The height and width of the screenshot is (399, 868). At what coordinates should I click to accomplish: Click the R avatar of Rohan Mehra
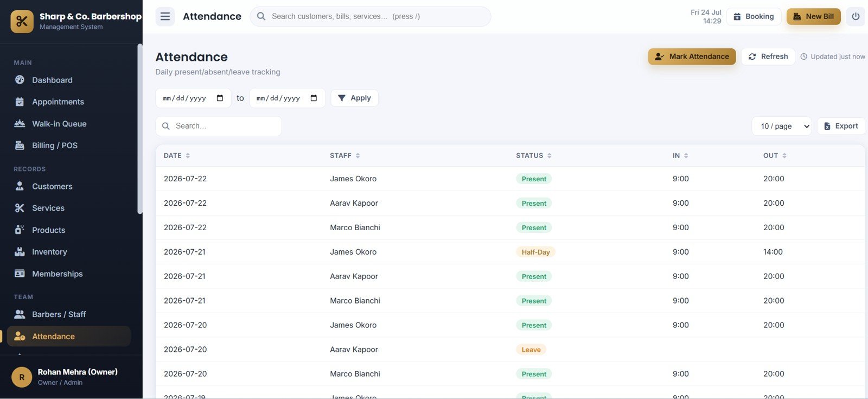click(x=22, y=377)
